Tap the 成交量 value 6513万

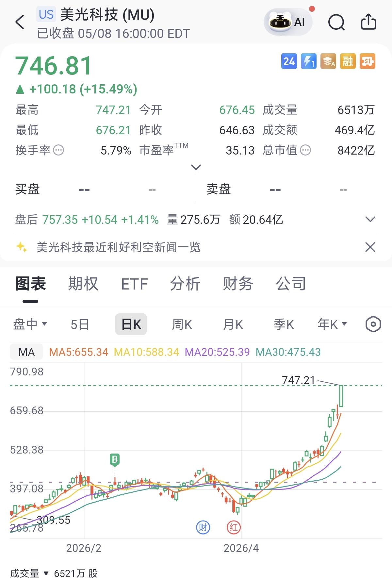coord(356,110)
